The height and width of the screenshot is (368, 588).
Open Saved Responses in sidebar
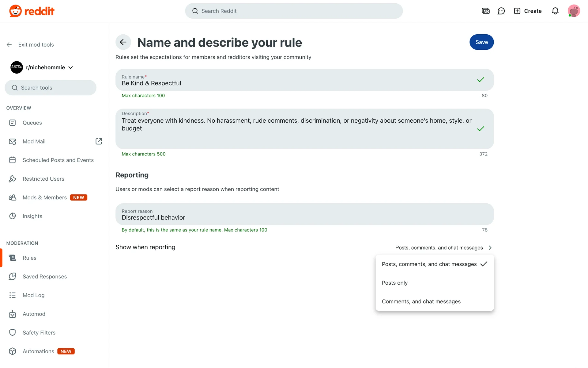44,277
